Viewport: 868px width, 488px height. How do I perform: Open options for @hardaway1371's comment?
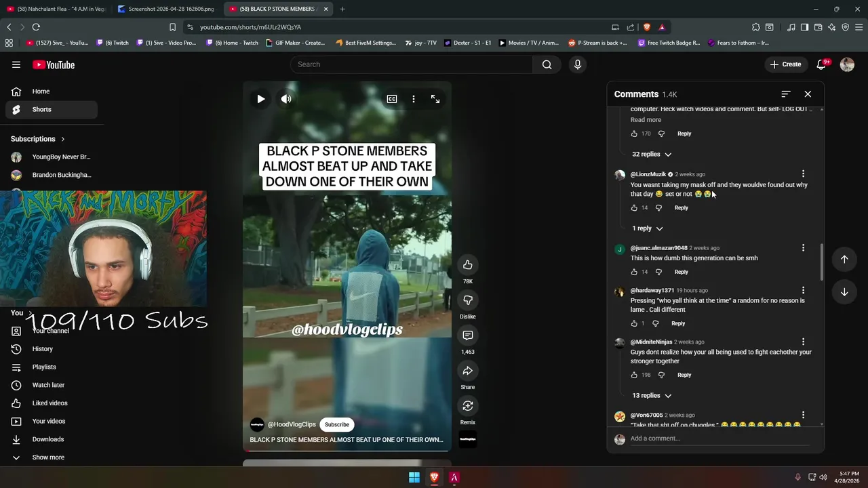(803, 290)
